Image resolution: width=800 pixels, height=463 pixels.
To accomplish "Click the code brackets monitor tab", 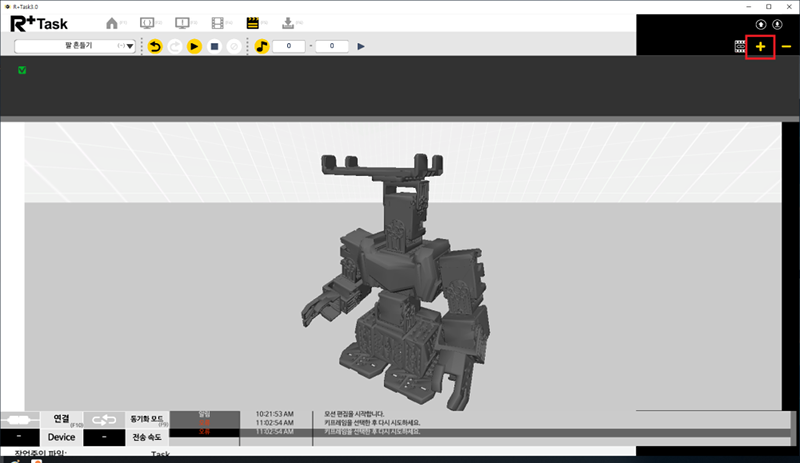I will coord(147,22).
